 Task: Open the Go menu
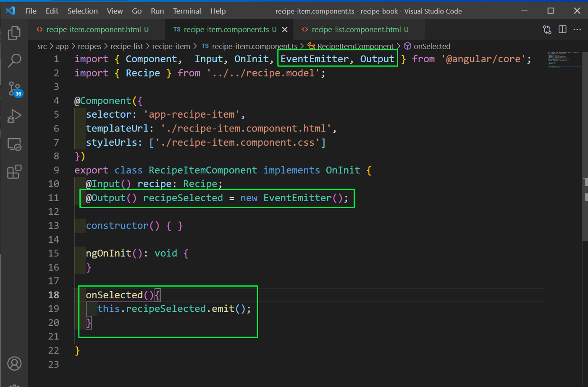click(x=137, y=11)
